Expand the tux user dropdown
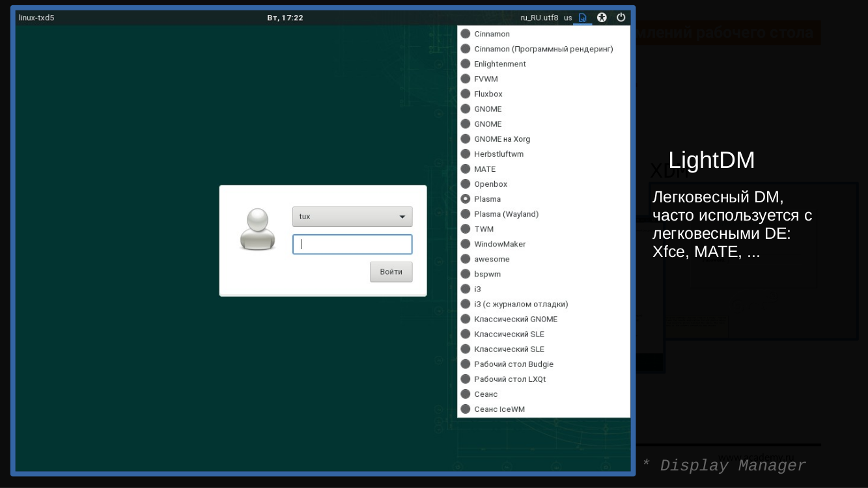868x488 pixels. [352, 217]
